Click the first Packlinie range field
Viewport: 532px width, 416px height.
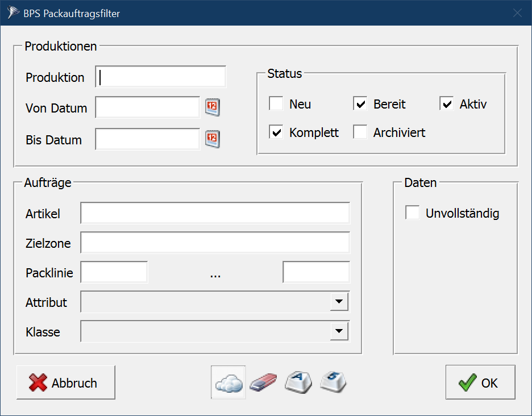(114, 272)
